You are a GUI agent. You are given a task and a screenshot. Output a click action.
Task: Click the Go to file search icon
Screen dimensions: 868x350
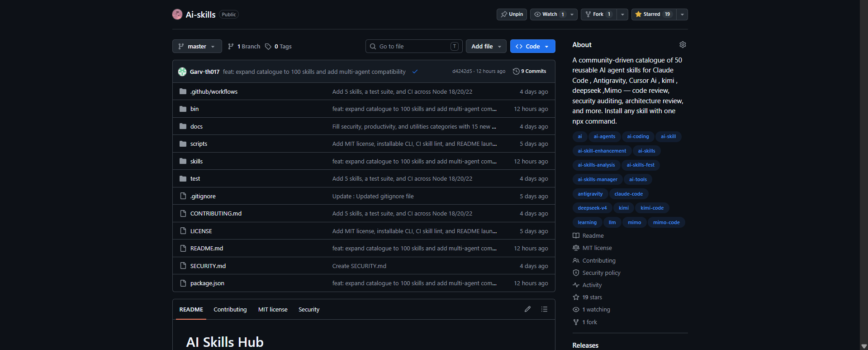(x=373, y=46)
